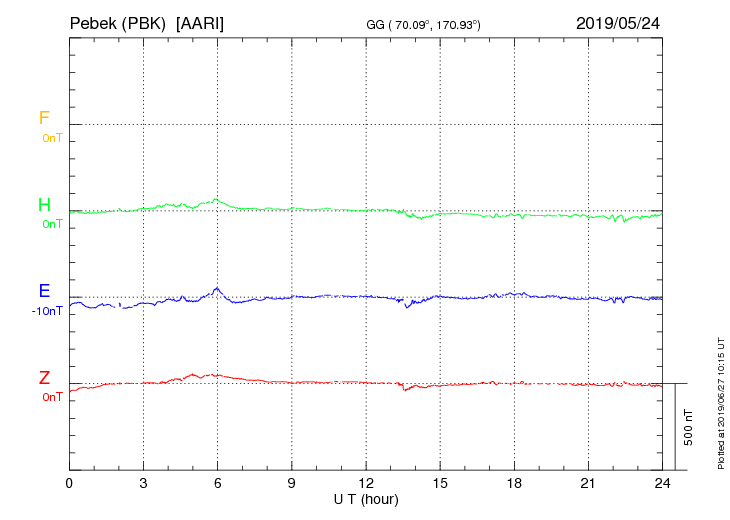Image resolution: width=730 pixels, height=520 pixels.
Task: Click the blue -10nT offset label
Action: coord(47,311)
